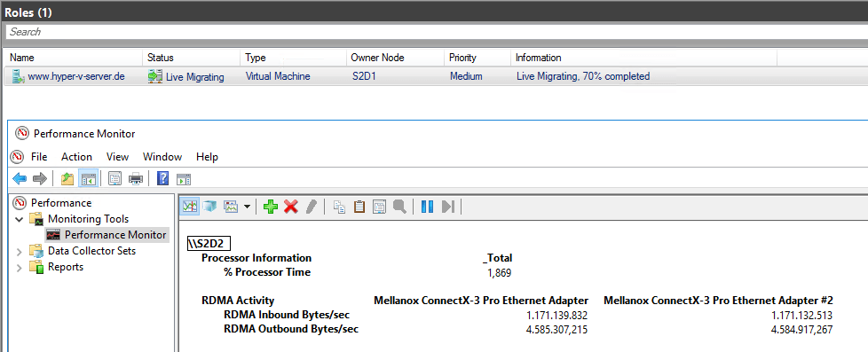Click green plus Add counters icon
868x352 pixels.
point(271,207)
